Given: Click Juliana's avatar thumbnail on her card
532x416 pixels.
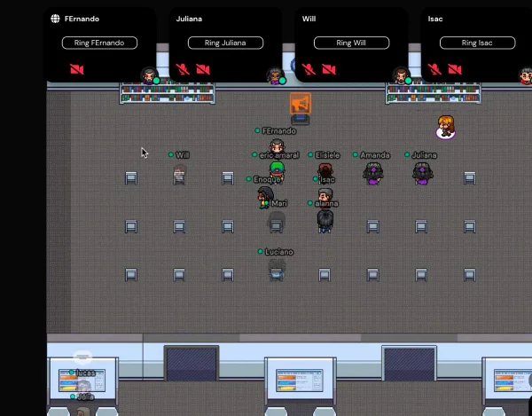Looking at the screenshot, I should click(276, 76).
